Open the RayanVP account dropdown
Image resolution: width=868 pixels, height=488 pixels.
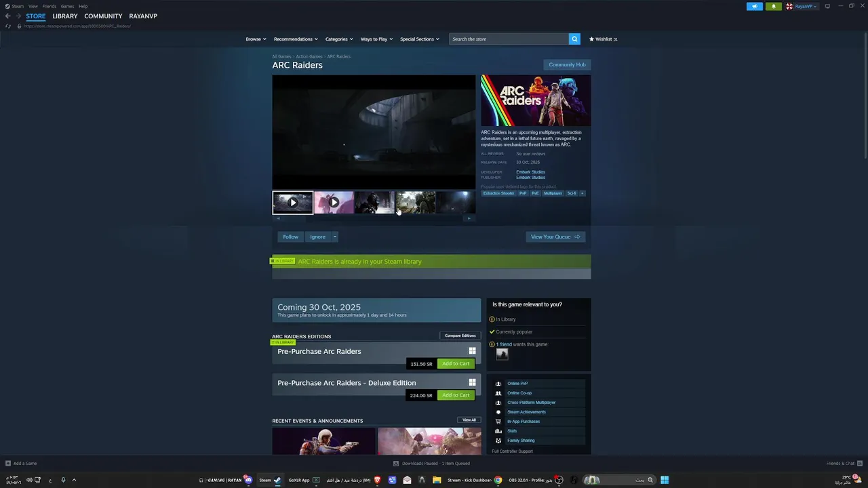coord(802,6)
